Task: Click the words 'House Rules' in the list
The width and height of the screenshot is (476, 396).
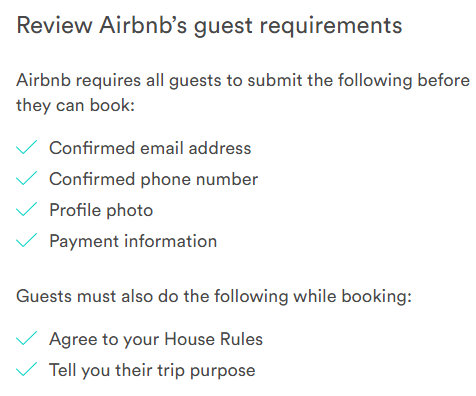Action: [x=214, y=339]
